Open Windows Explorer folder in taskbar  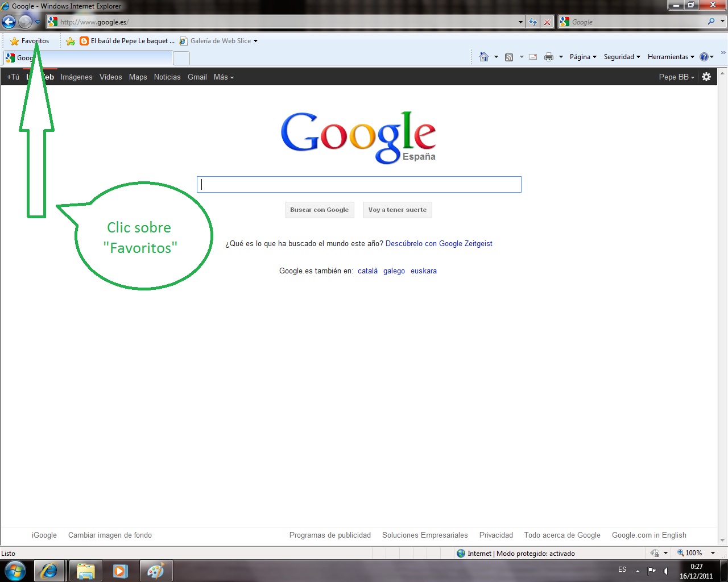(85, 571)
